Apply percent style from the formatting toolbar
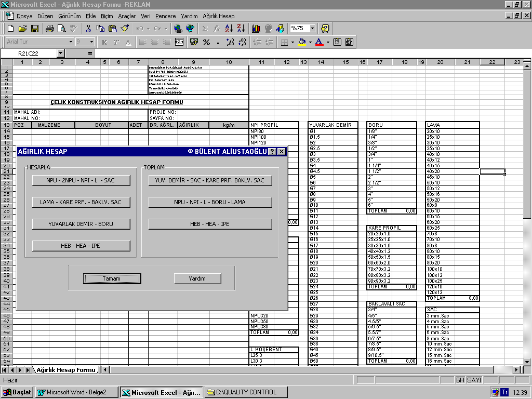 click(x=206, y=42)
